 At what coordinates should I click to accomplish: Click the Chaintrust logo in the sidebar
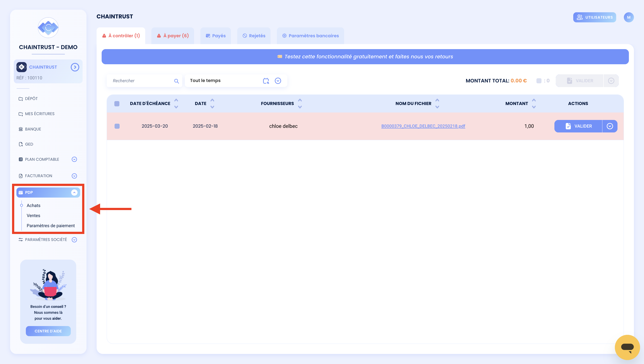pyautogui.click(x=48, y=28)
